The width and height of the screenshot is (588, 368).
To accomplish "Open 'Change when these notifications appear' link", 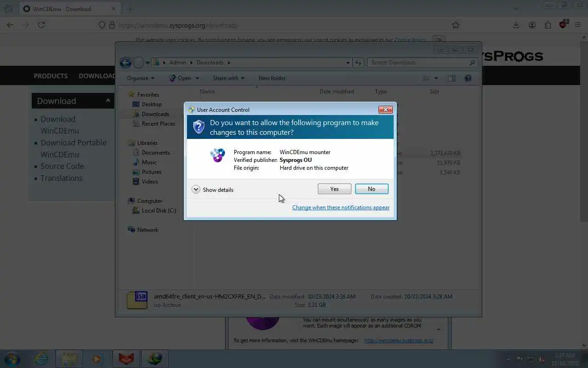I will pos(341,207).
